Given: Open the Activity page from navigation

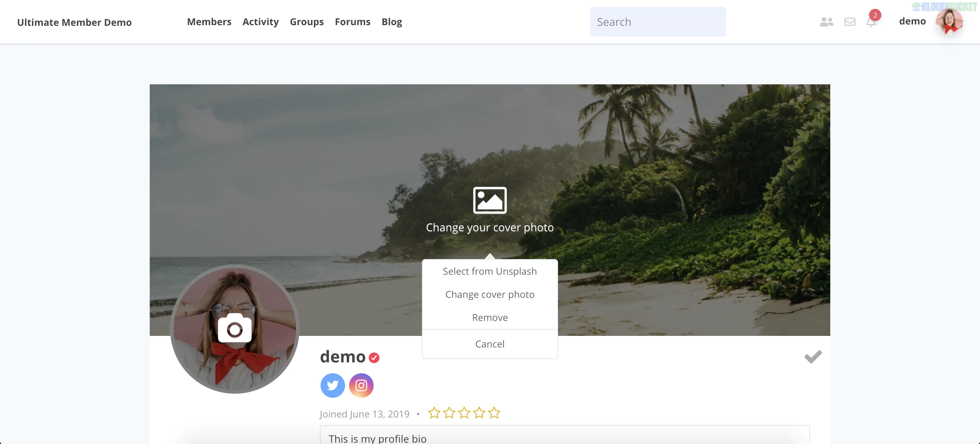Looking at the screenshot, I should 260,22.
